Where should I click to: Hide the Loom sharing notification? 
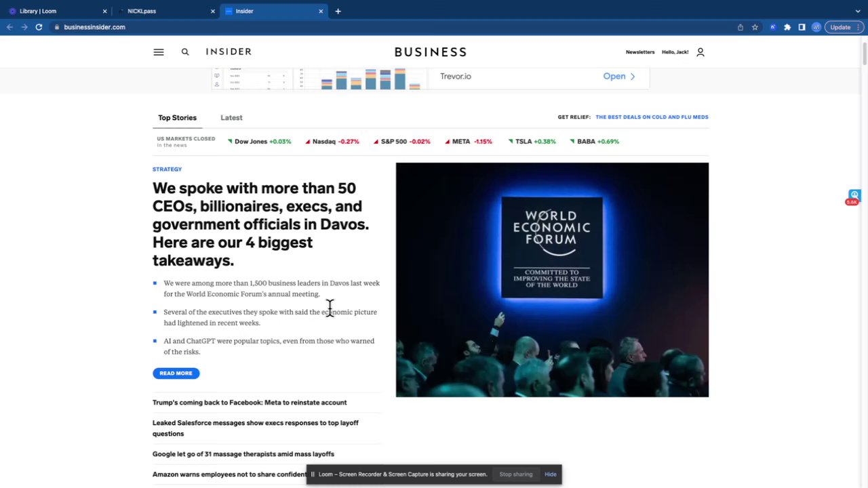tap(550, 474)
